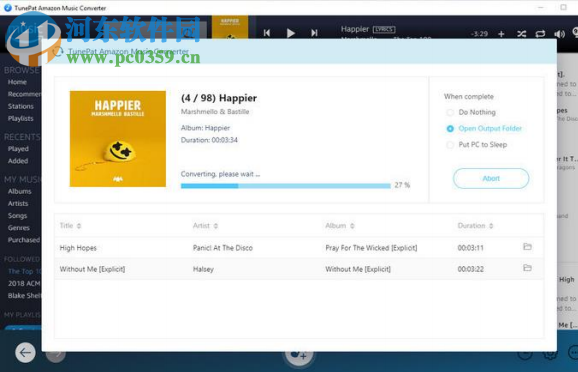Click the conversion progress bar
This screenshot has height=372, width=578.
285,186
